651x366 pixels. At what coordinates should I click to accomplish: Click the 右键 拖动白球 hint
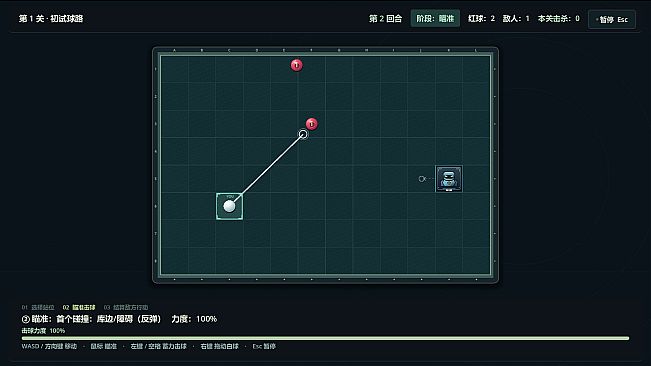pos(220,346)
